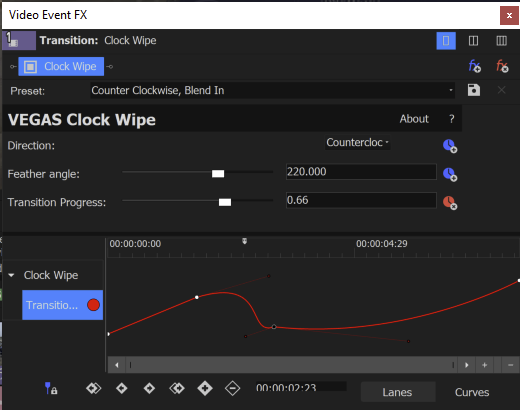Collapse the Clock Wipe tree entry
Screen dimensions: 520x410
(12, 275)
